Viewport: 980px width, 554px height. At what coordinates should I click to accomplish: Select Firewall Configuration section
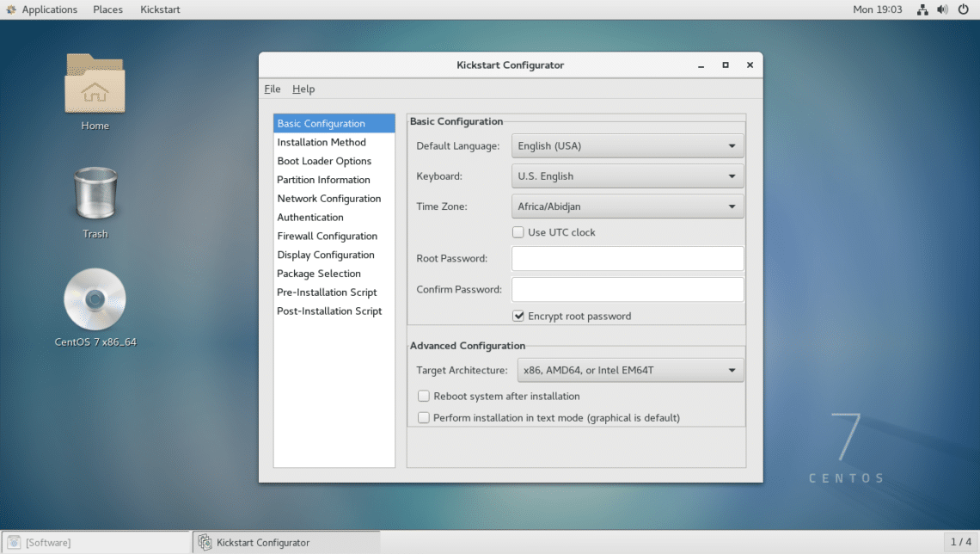coord(327,236)
